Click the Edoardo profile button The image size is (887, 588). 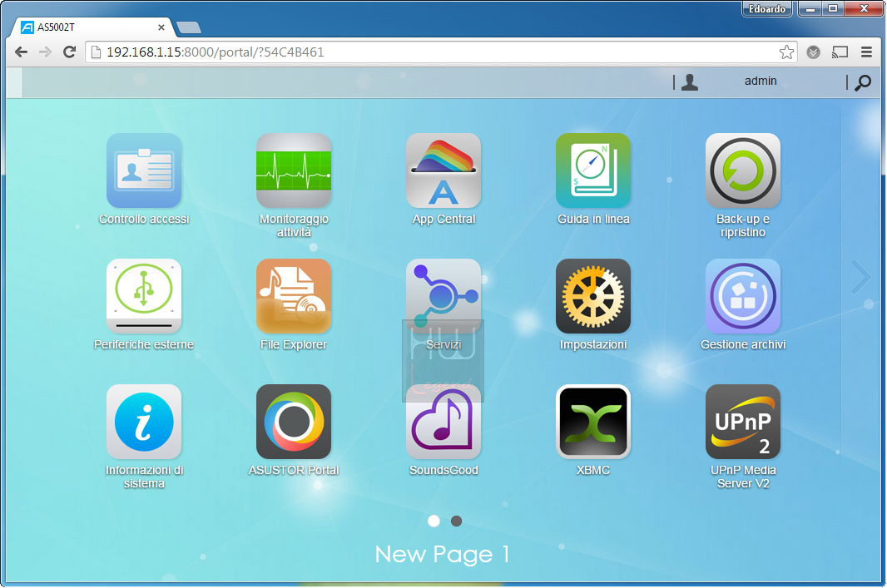(766, 8)
